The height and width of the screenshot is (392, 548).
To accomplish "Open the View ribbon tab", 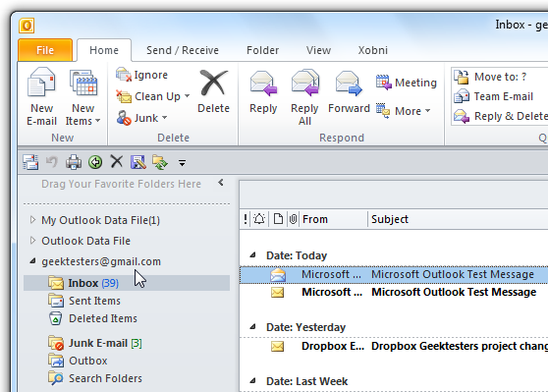I will [x=318, y=50].
